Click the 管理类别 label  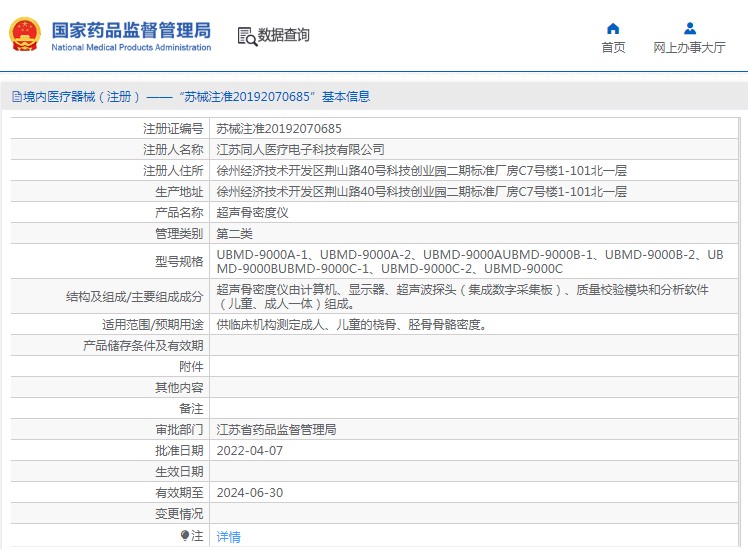pyautogui.click(x=179, y=234)
